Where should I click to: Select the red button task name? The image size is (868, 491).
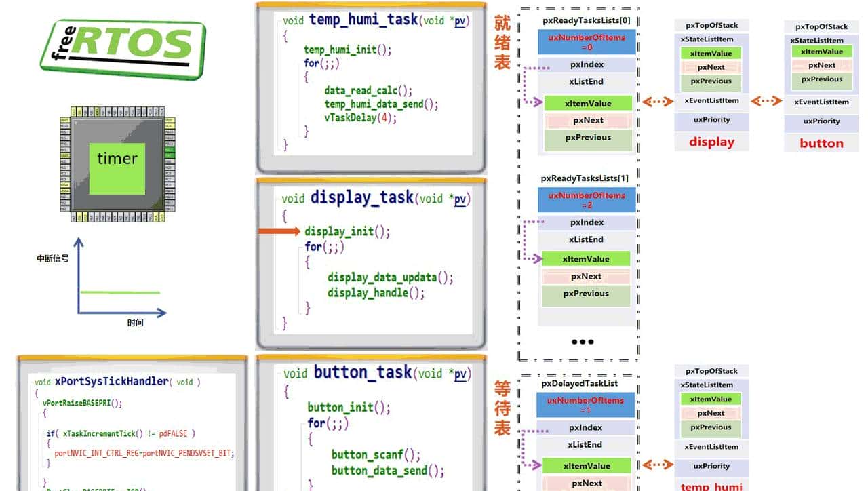tap(822, 143)
